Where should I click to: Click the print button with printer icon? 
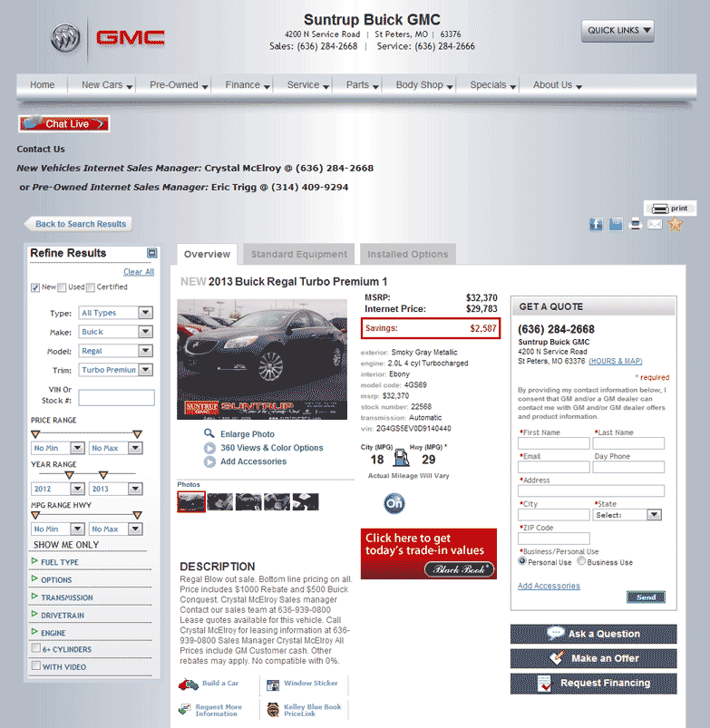669,208
